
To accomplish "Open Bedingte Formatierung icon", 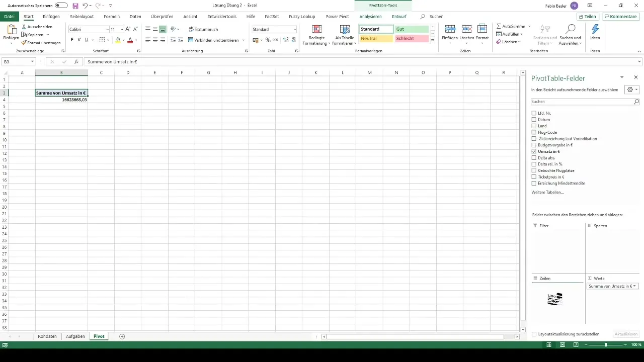I will pyautogui.click(x=317, y=29).
